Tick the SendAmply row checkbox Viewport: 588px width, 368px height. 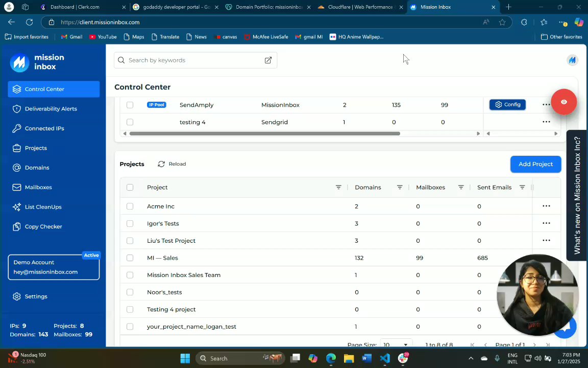click(x=130, y=105)
